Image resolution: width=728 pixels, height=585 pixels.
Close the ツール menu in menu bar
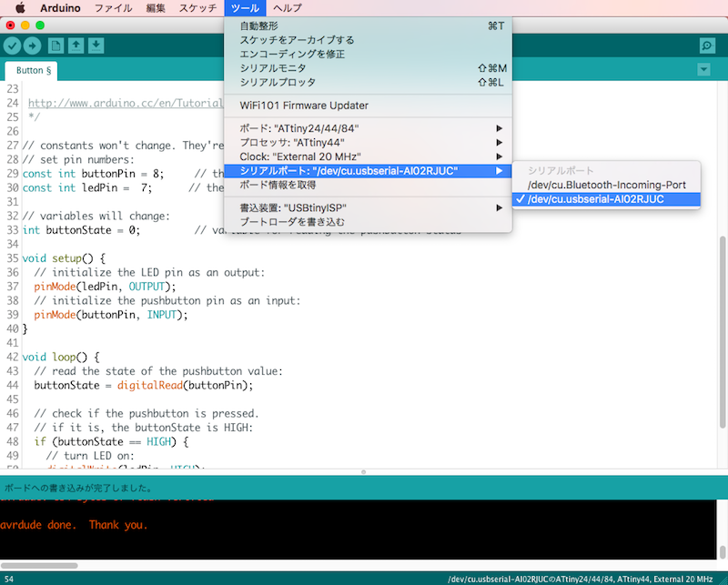tap(245, 8)
